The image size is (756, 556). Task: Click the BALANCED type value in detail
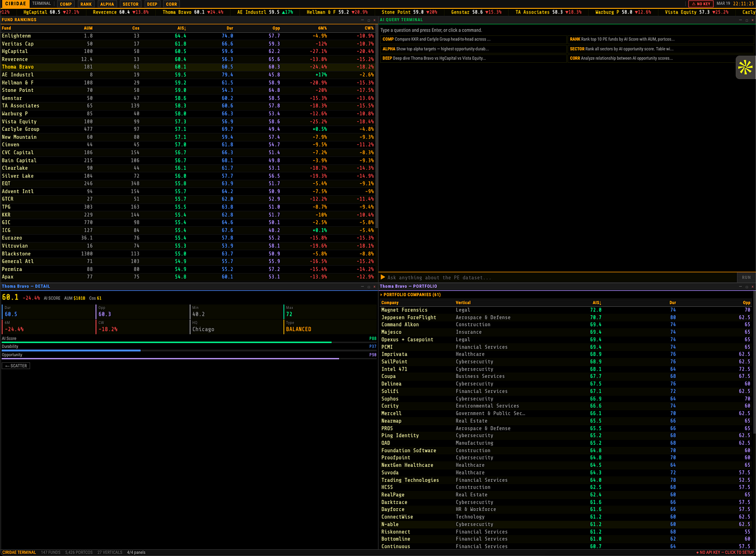click(299, 329)
